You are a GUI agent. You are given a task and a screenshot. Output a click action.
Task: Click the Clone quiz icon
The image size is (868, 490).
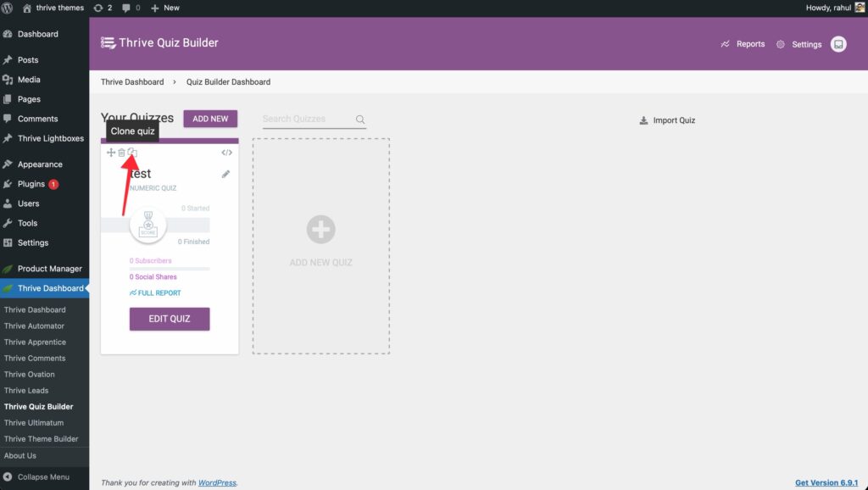coord(132,153)
